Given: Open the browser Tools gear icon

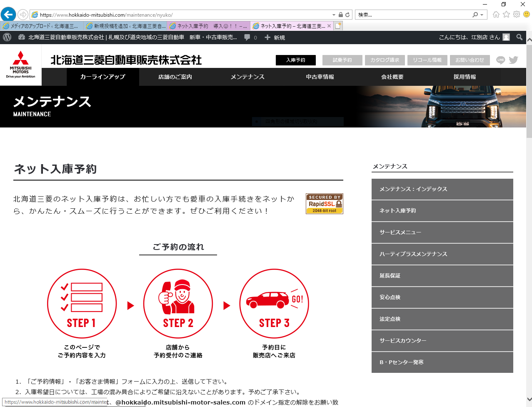Looking at the screenshot, I should pos(517,15).
